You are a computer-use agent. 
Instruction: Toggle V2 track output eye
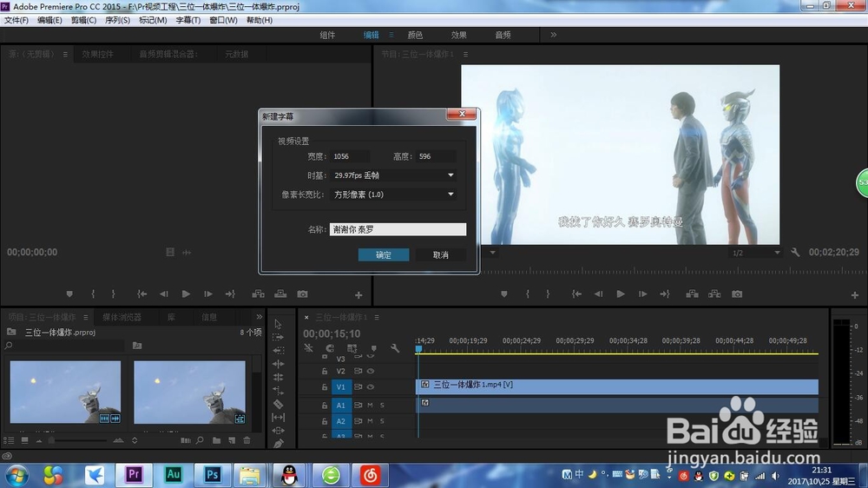371,371
